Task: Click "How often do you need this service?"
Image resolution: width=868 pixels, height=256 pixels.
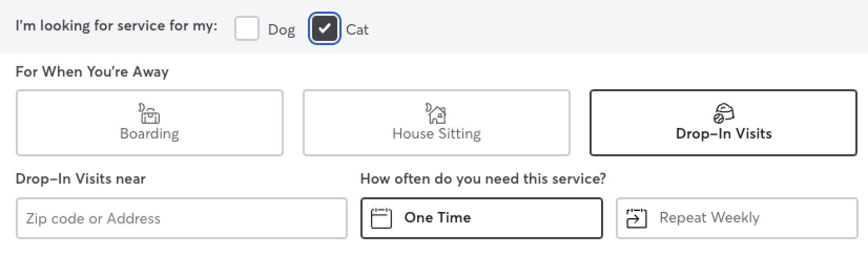Action: point(483,179)
